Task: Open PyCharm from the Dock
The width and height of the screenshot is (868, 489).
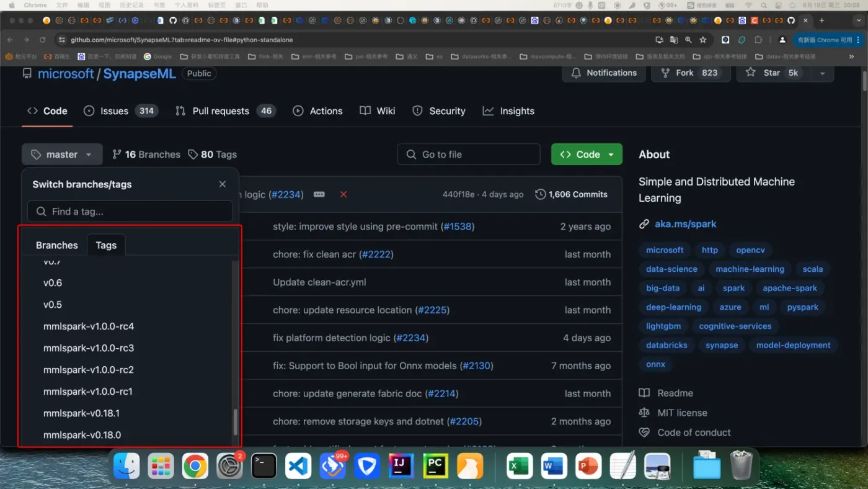Action: coord(435,465)
